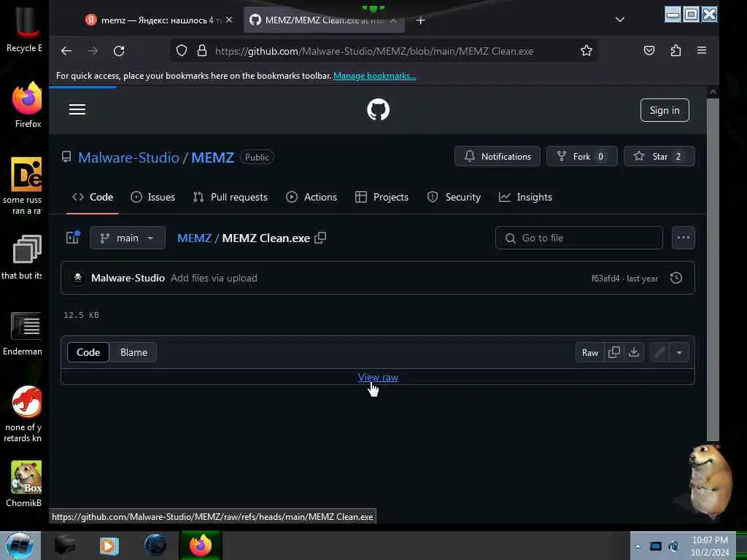Open the taskbar clock showing 10:07 PM
Image resolution: width=747 pixels, height=560 pixels.
[x=710, y=546]
